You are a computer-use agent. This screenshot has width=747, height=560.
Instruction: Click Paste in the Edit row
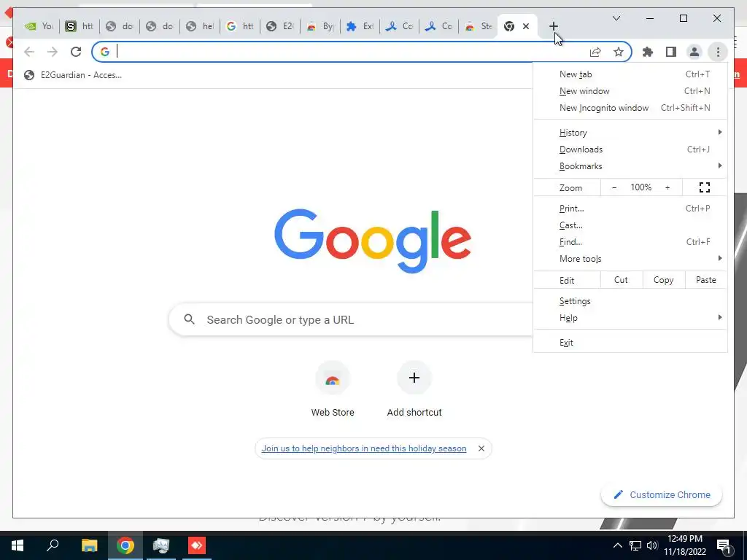click(705, 280)
